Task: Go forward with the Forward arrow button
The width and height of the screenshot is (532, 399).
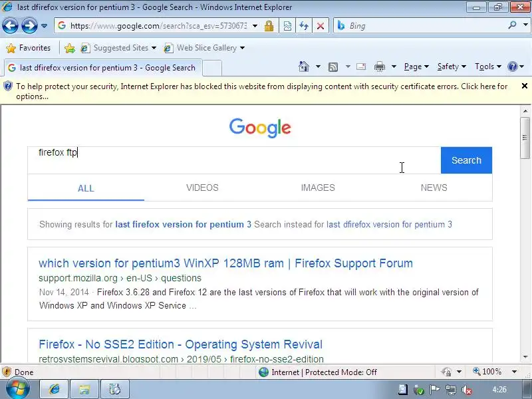Action: (x=30, y=26)
